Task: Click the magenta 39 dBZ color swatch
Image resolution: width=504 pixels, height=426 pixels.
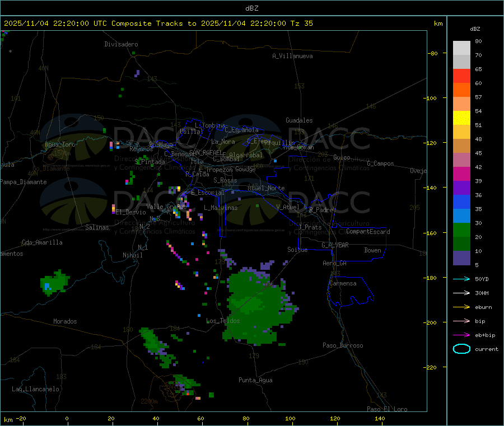Action: coord(461,174)
